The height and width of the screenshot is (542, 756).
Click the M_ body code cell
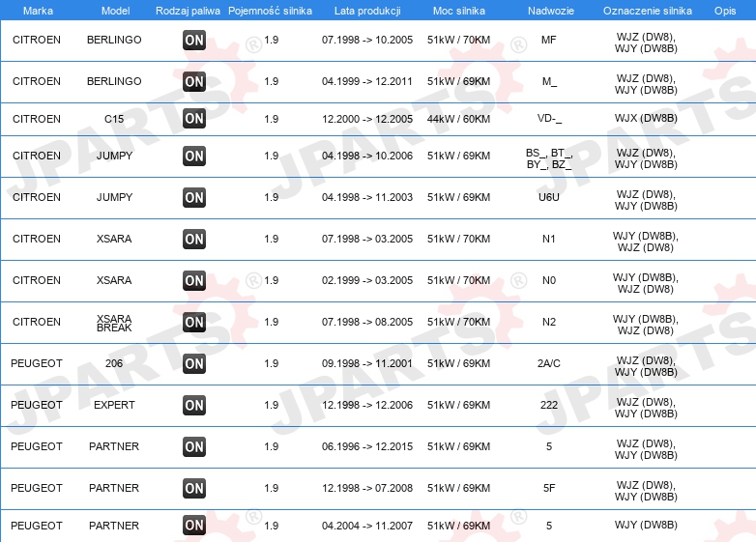pos(549,81)
